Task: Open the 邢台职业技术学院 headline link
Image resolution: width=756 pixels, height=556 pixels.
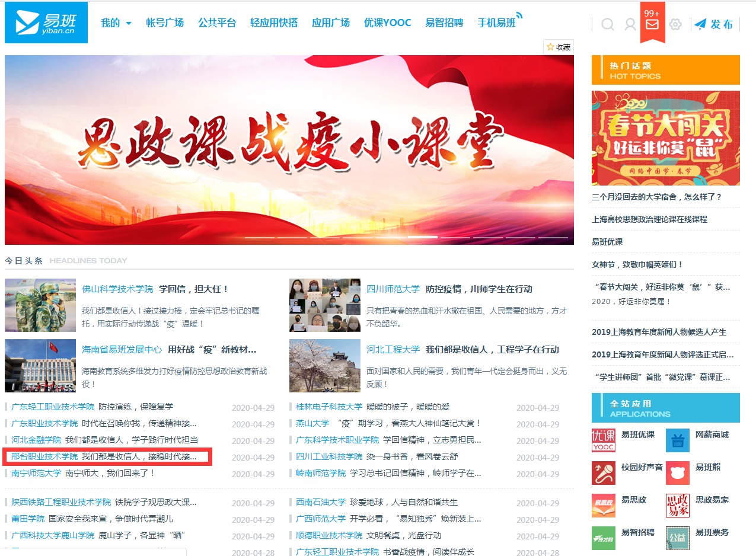Action: pyautogui.click(x=44, y=456)
